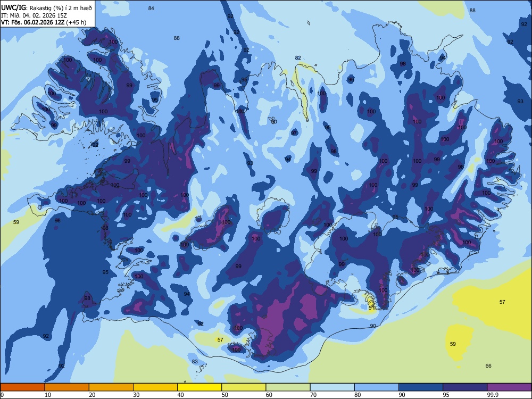Viewport: 532px width, 399px height.
Task: Click the legend scale label '10'
Action: (x=48, y=395)
